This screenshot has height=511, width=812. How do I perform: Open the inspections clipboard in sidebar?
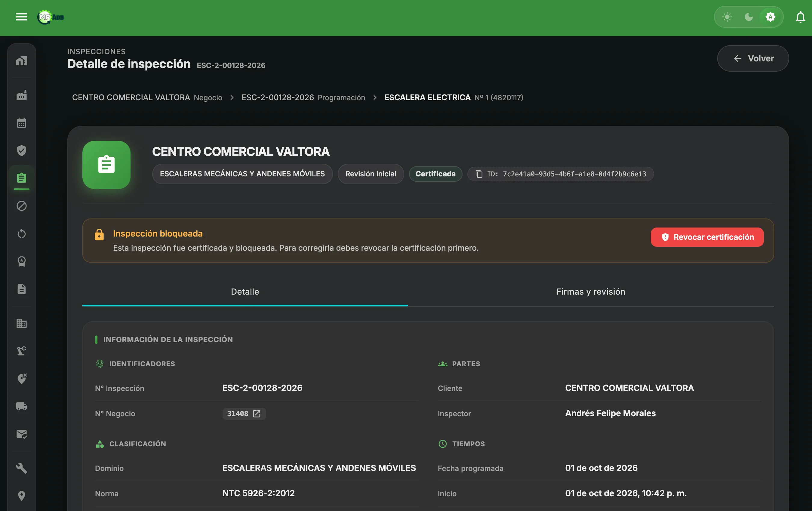coord(22,178)
